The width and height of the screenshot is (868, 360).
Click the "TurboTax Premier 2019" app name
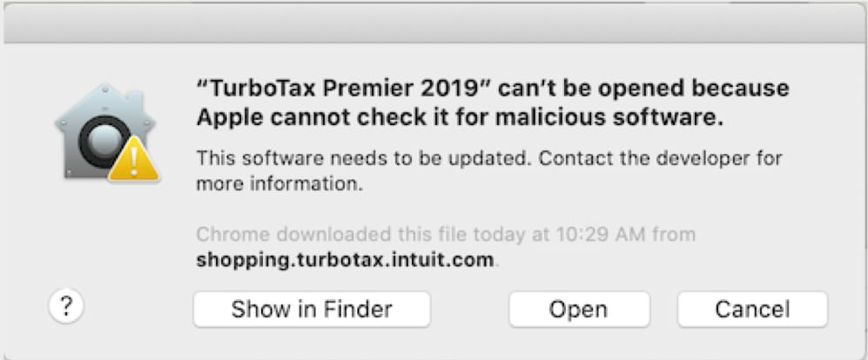coord(343,89)
